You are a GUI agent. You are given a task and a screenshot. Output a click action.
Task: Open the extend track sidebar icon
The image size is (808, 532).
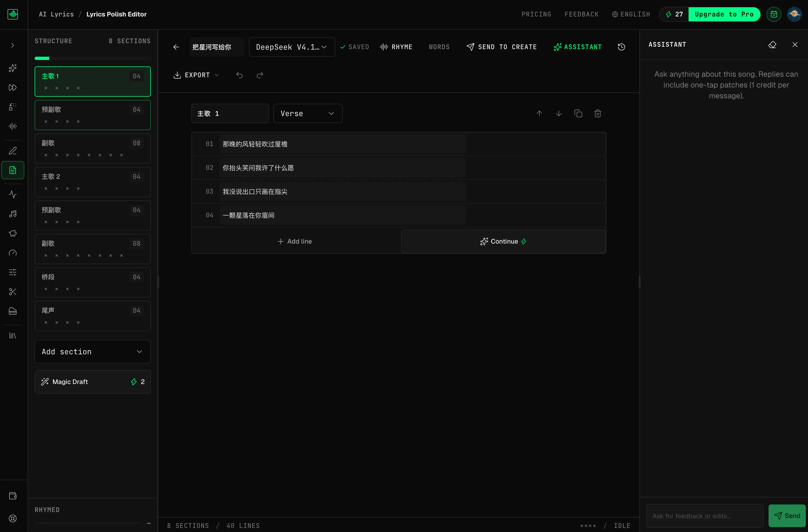pyautogui.click(x=12, y=87)
